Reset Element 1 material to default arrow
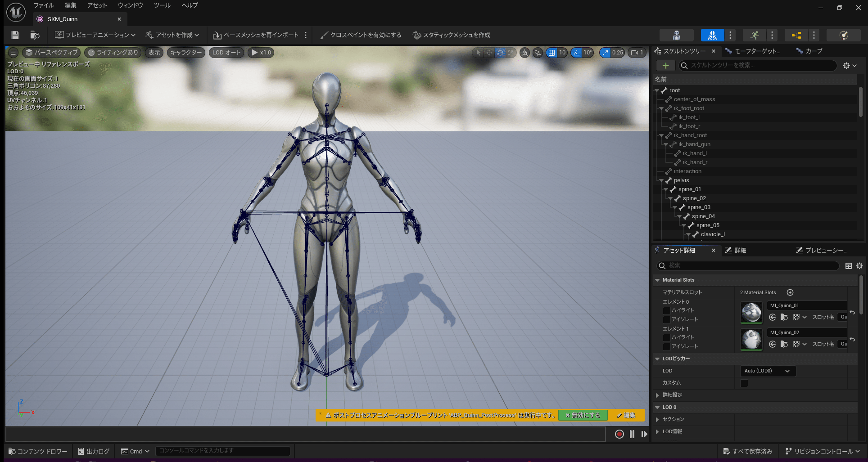 [x=852, y=339]
